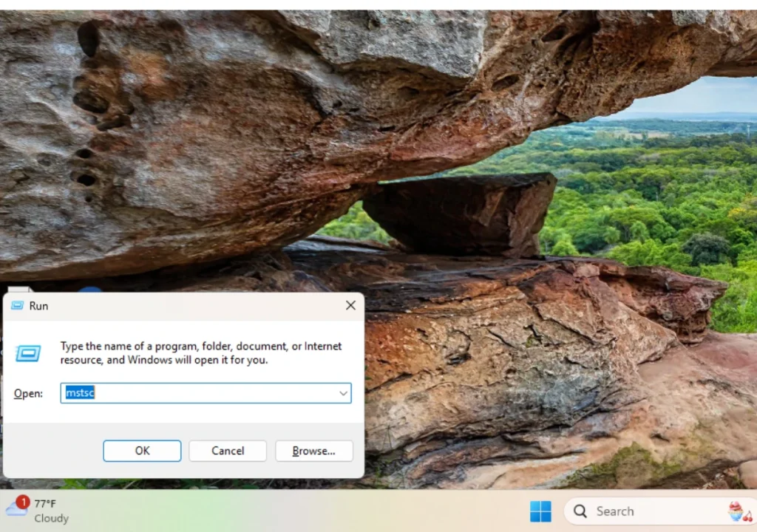
Task: Click the Open: label
Action: point(28,393)
